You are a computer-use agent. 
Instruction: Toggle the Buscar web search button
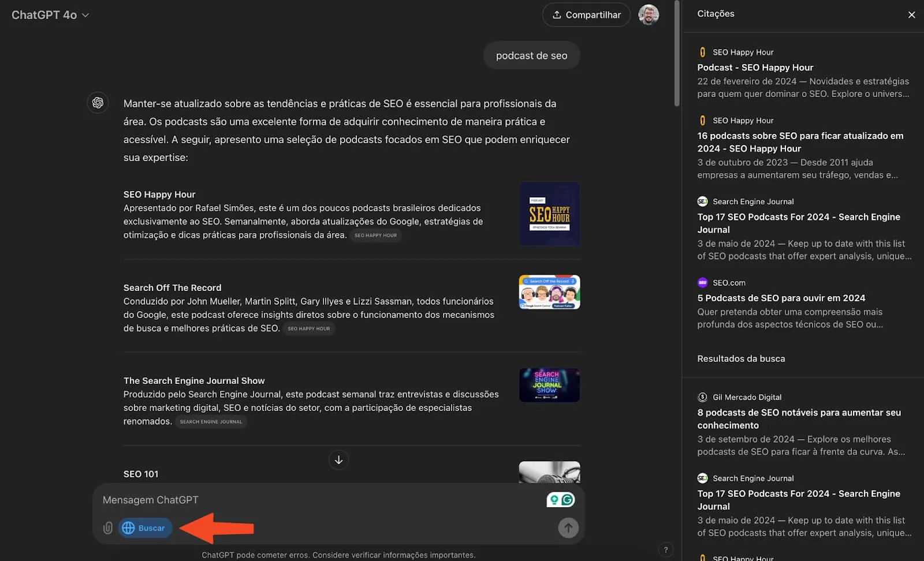point(145,528)
